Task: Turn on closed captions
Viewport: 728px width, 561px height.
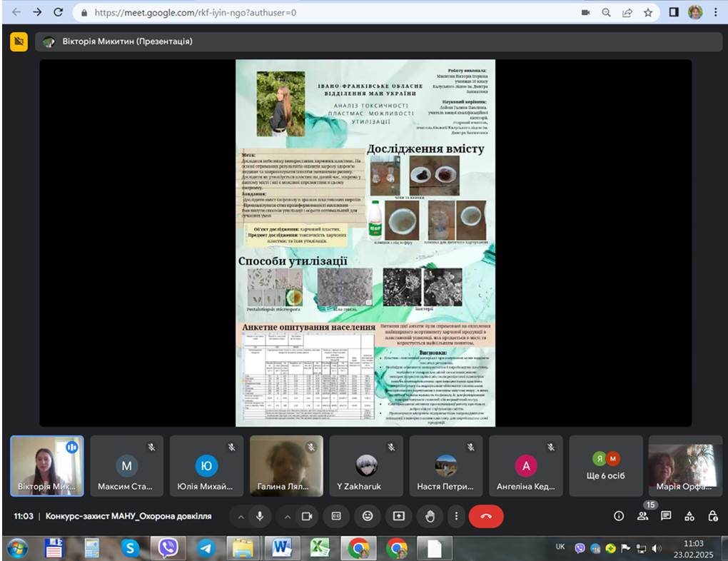Action: click(335, 516)
